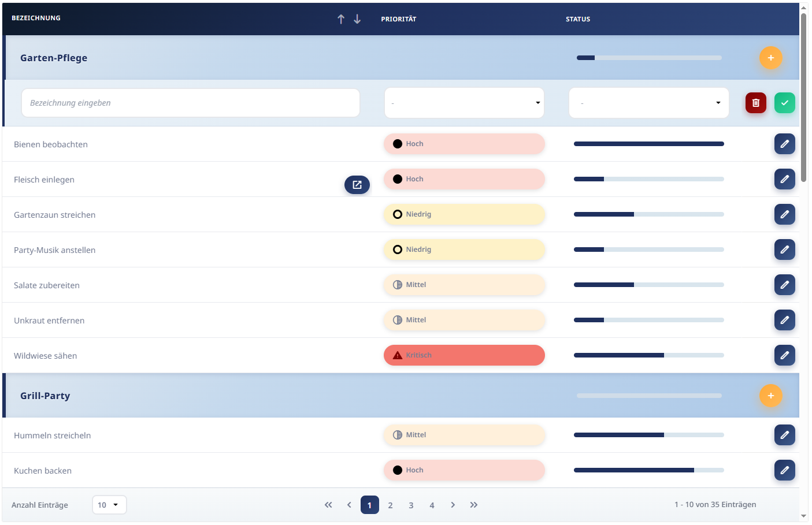Image resolution: width=812 pixels, height=525 pixels.
Task: Expand the Anzahl Einträge page size dropdown
Action: 109,505
